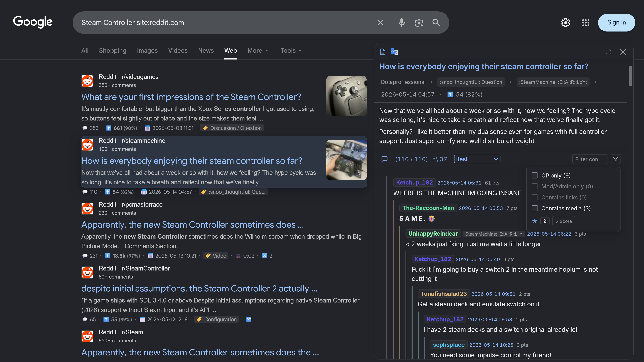Open preview panel post title link
This screenshot has height=362, width=644.
(484, 67)
